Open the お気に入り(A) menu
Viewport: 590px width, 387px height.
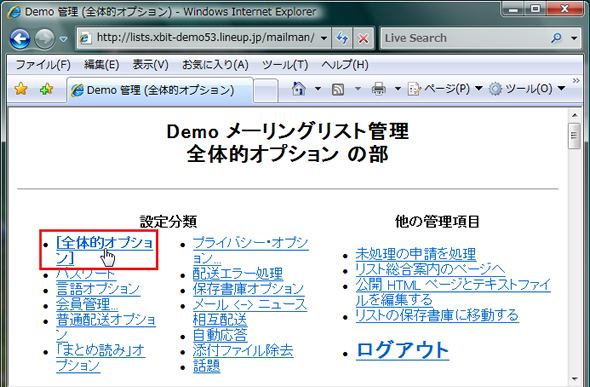click(x=215, y=65)
